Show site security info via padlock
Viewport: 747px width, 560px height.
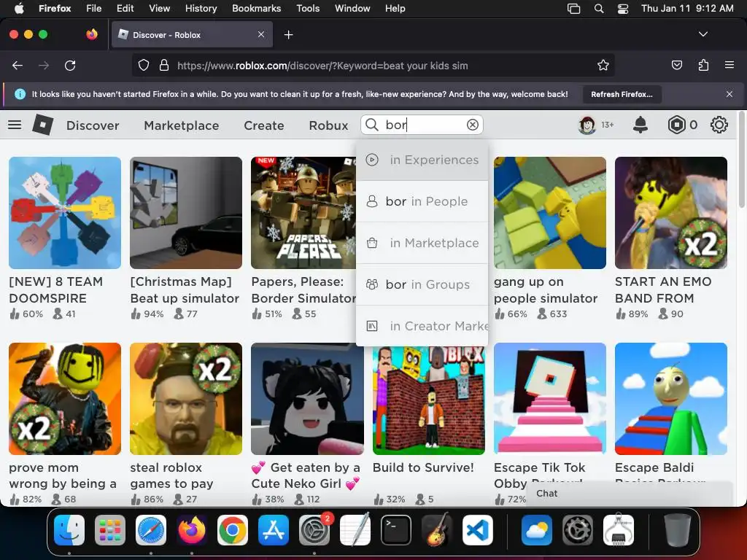pyautogui.click(x=164, y=65)
